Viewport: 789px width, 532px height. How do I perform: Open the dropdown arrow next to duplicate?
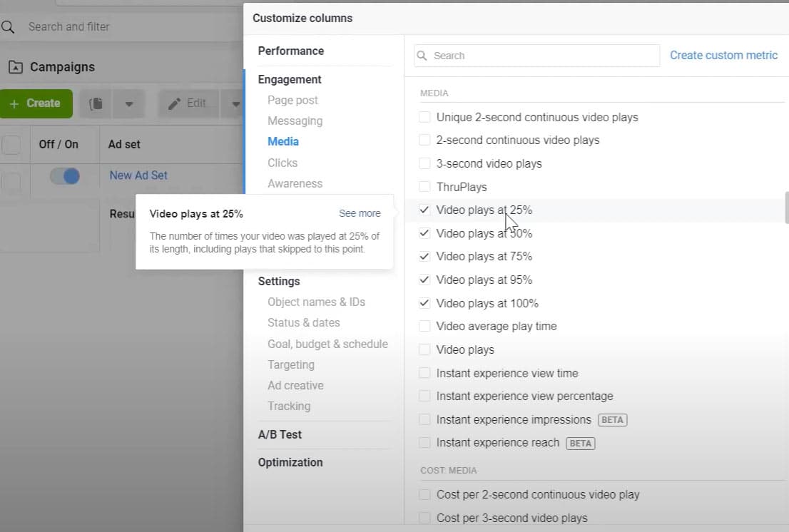click(129, 103)
